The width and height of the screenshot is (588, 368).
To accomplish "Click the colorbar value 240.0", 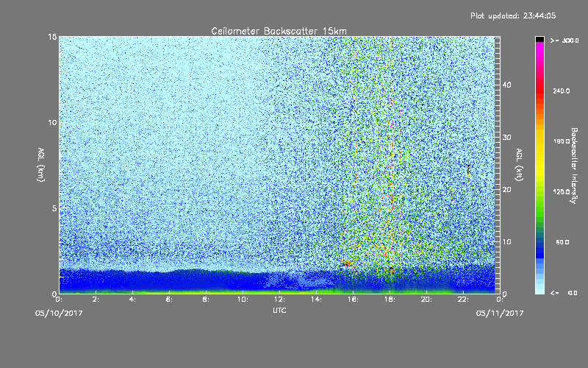I will point(562,91).
